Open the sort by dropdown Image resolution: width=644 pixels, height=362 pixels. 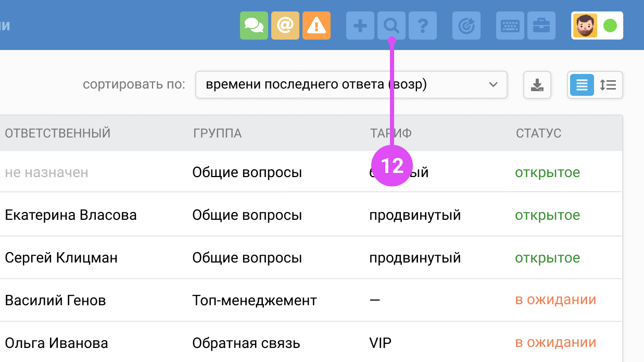(x=351, y=85)
